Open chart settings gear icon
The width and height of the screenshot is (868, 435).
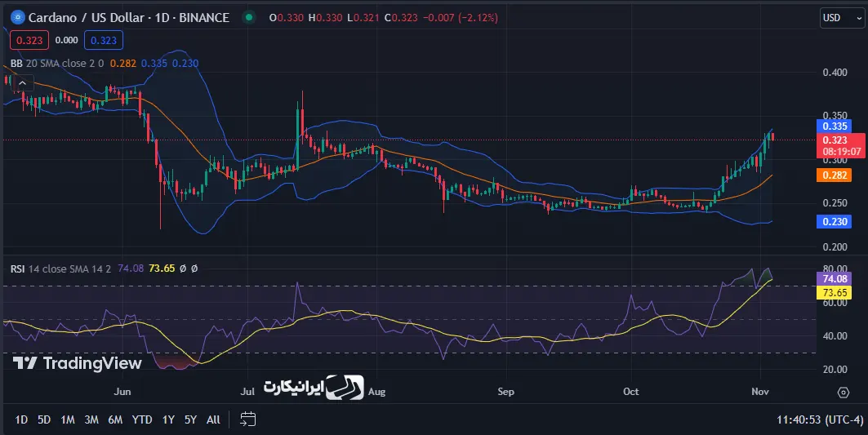point(843,392)
